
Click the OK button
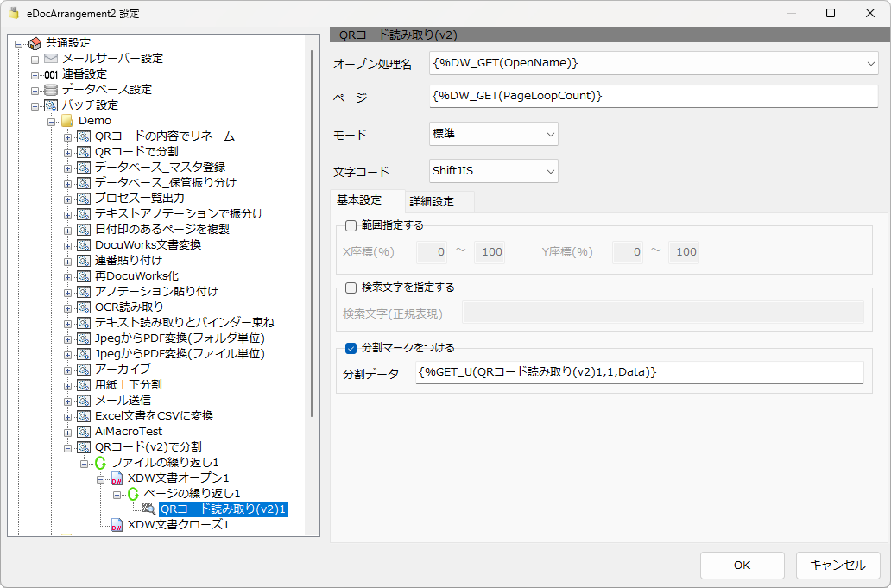tap(742, 566)
